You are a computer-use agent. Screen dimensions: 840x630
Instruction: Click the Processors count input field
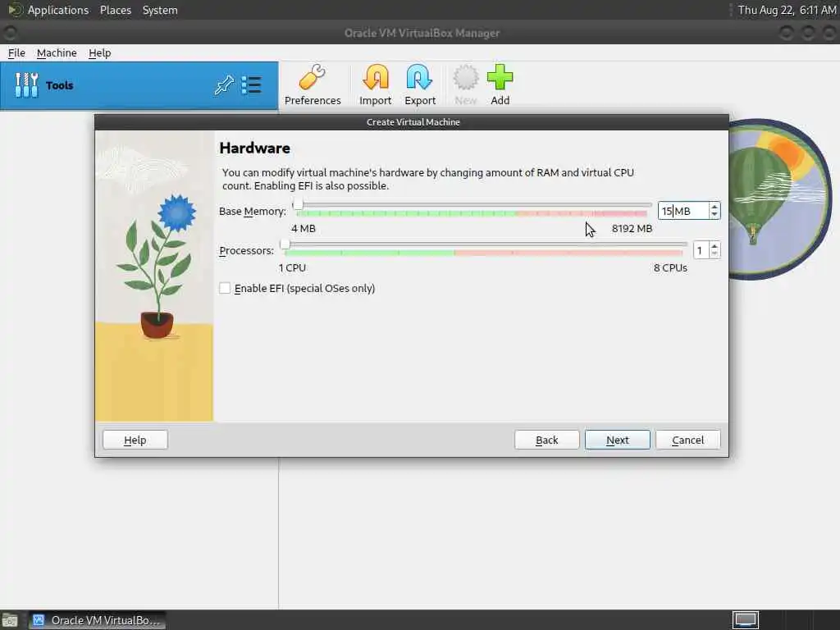pyautogui.click(x=701, y=250)
